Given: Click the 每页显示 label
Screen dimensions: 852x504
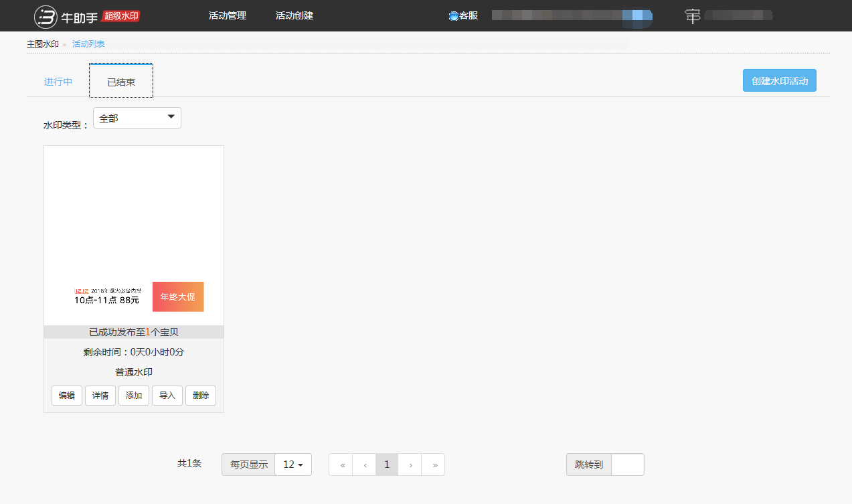Looking at the screenshot, I should click(x=248, y=465).
